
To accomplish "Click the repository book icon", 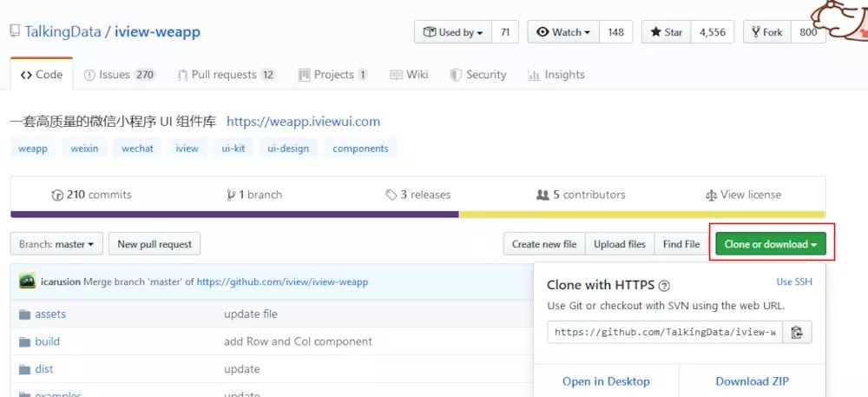I will (15, 31).
